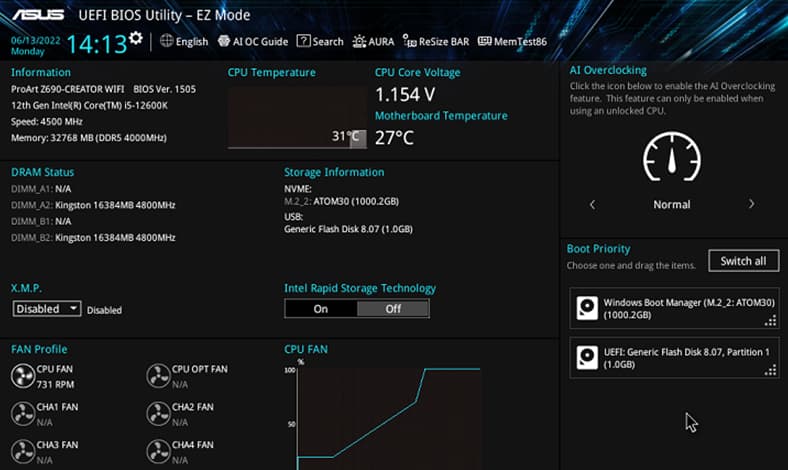Turn Intel Rapid Storage Technology Off
The height and width of the screenshot is (470, 788).
pos(393,309)
